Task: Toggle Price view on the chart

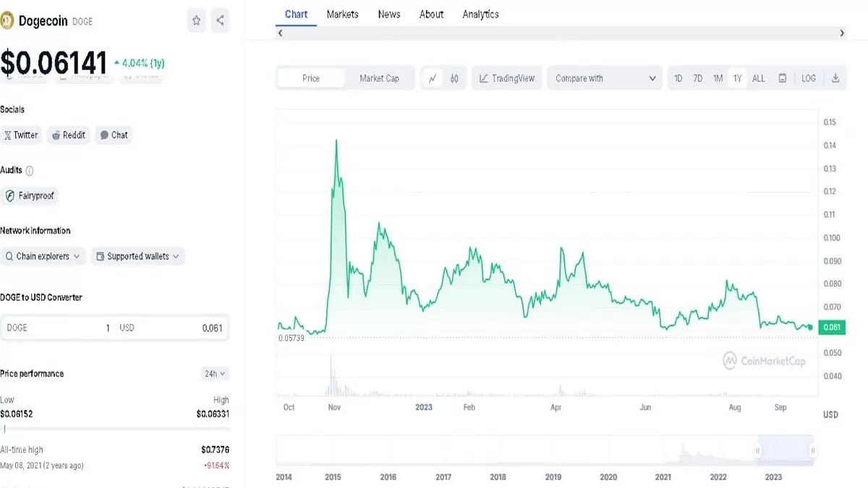Action: (x=311, y=78)
